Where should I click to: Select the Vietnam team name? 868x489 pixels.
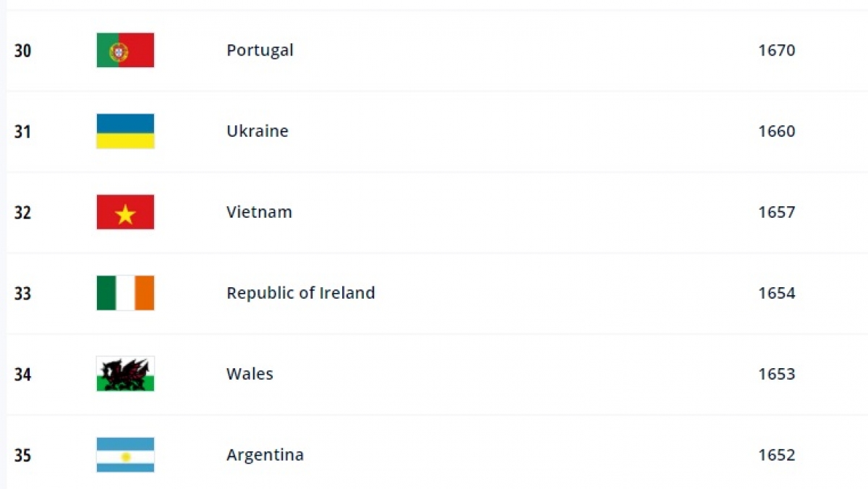click(259, 213)
